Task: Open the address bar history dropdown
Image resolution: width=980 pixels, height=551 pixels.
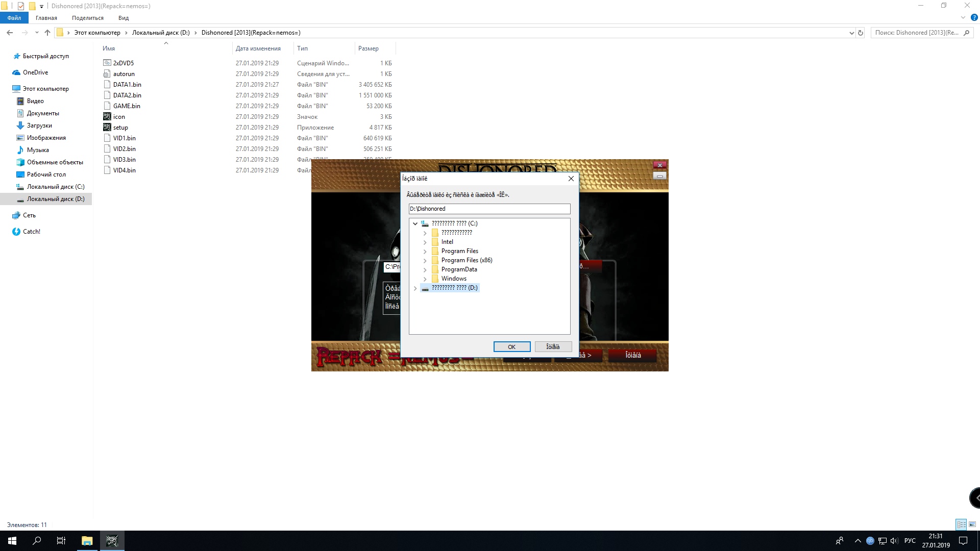Action: 851,33
